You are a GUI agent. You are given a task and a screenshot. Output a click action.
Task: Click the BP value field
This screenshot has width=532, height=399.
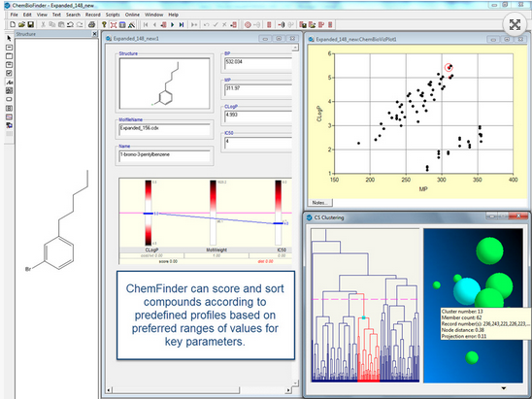258,64
